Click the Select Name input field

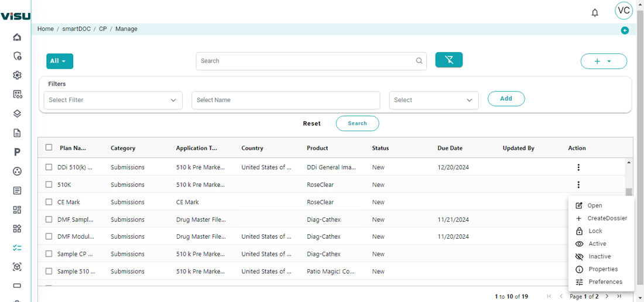(286, 100)
